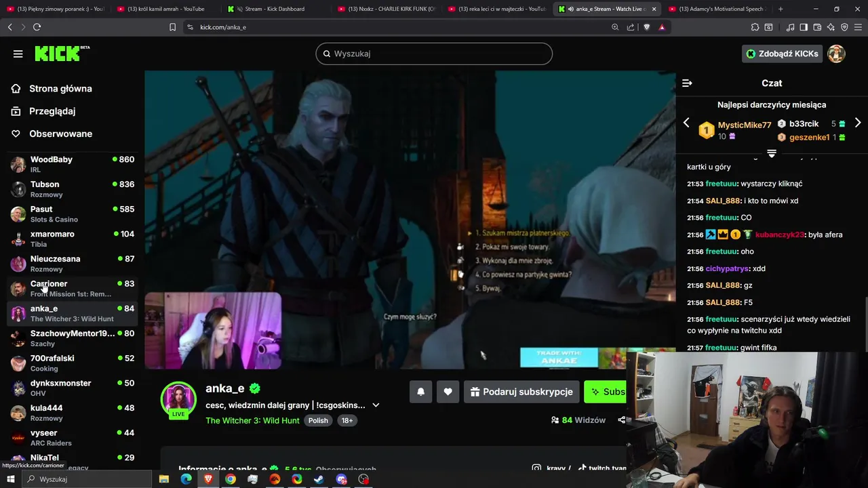Open Pasut Slots & Casino channel

[x=73, y=213]
